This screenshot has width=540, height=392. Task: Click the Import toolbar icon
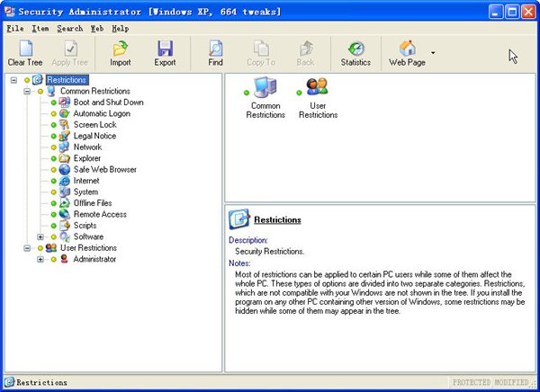pyautogui.click(x=121, y=49)
